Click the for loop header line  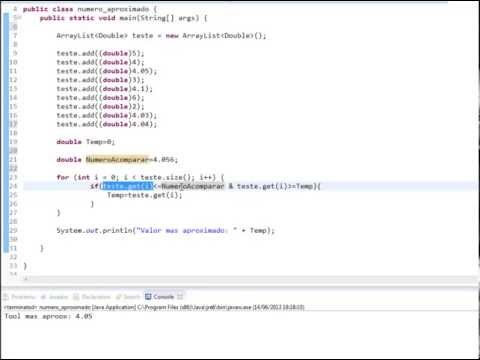point(140,177)
